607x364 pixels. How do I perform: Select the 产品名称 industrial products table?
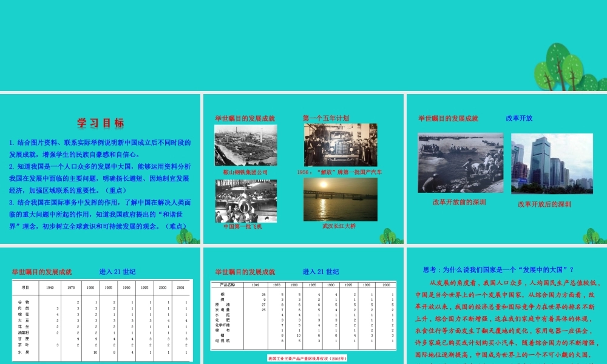[x=303, y=315]
